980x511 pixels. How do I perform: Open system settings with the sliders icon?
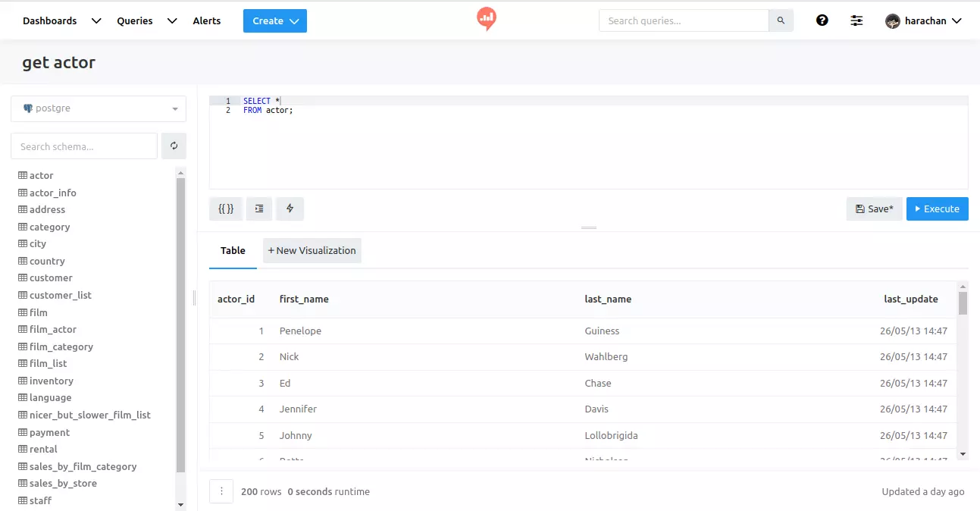point(856,20)
